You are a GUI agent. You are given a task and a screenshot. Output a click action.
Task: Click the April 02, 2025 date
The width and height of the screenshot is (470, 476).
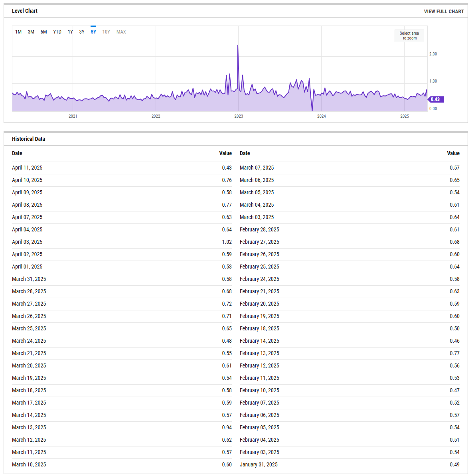27,255
